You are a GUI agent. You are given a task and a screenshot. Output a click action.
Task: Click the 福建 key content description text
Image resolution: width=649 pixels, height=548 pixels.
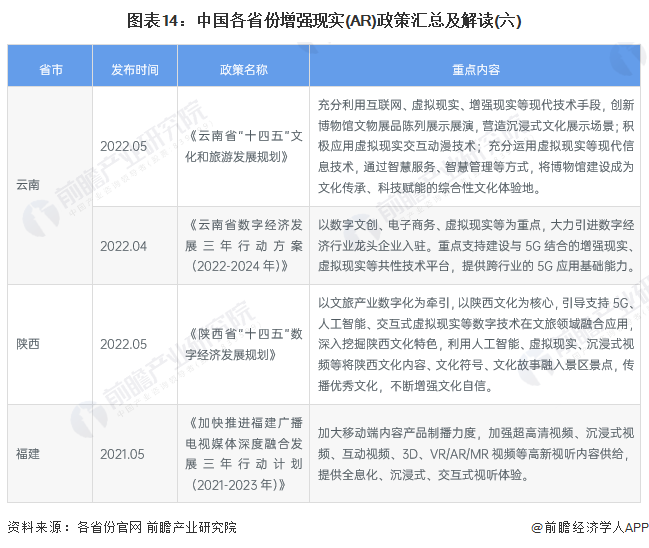[x=476, y=453]
